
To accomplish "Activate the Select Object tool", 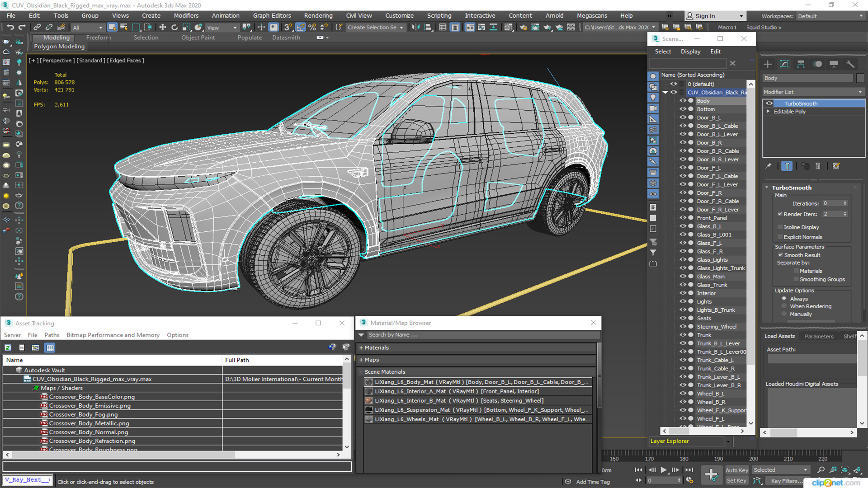I will point(112,28).
